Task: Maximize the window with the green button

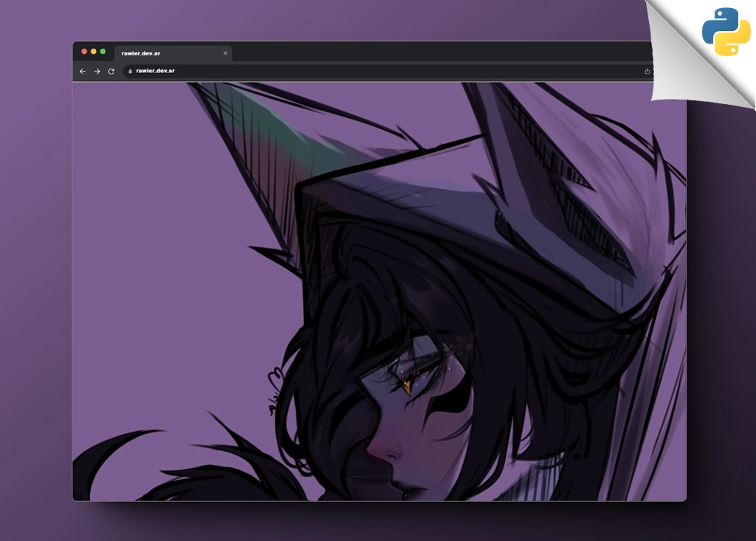Action: 103,52
